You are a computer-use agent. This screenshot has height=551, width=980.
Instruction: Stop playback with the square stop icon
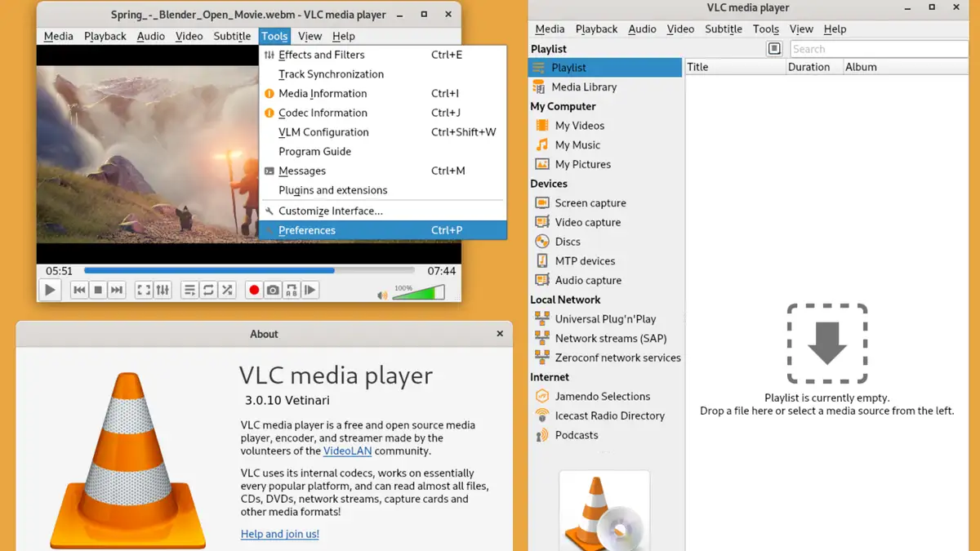point(98,290)
